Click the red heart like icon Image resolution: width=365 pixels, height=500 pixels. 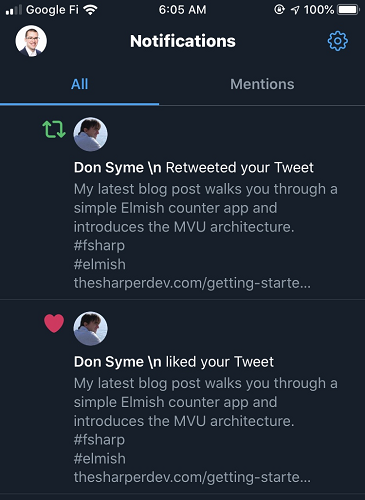[54, 323]
